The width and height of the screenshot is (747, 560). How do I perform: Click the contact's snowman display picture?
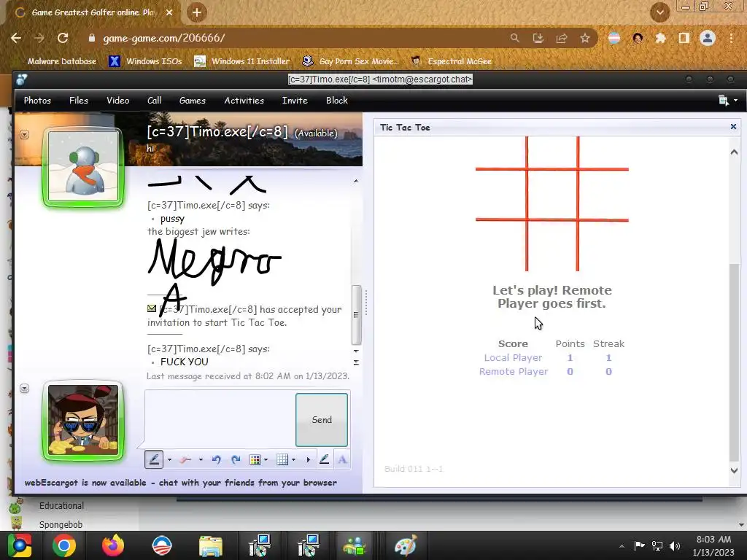[83, 167]
